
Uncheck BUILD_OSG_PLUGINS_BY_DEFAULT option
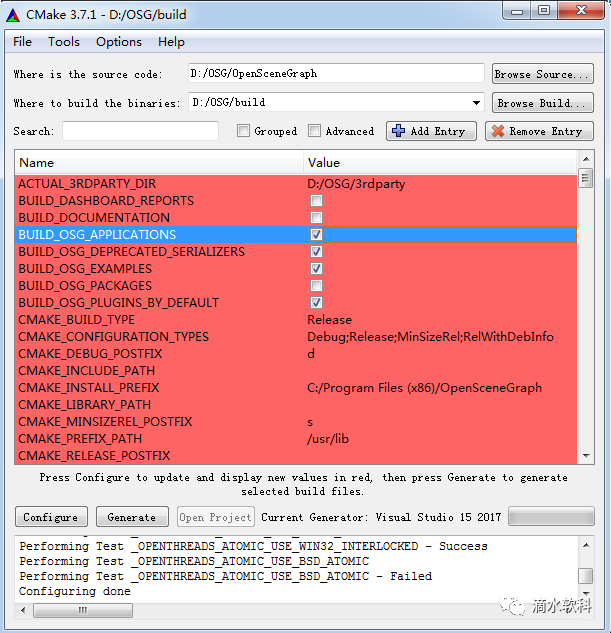click(316, 302)
